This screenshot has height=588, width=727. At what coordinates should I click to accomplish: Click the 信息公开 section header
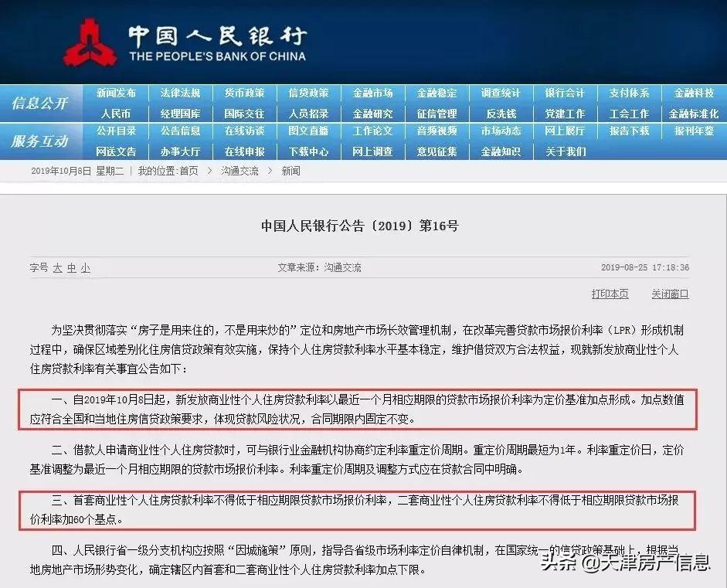pos(40,103)
